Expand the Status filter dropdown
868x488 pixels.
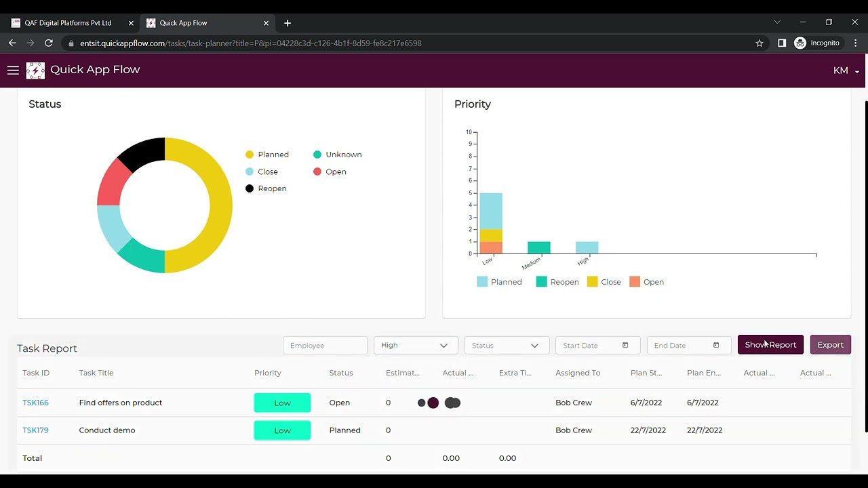tap(507, 345)
